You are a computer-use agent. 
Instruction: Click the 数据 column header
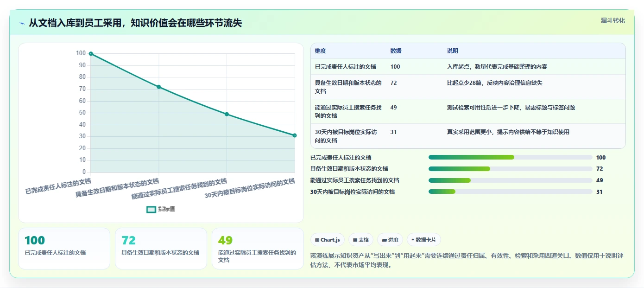coord(396,51)
